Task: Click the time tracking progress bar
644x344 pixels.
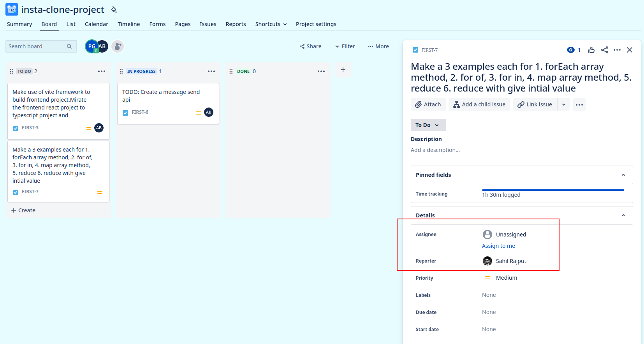Action: pos(553,190)
